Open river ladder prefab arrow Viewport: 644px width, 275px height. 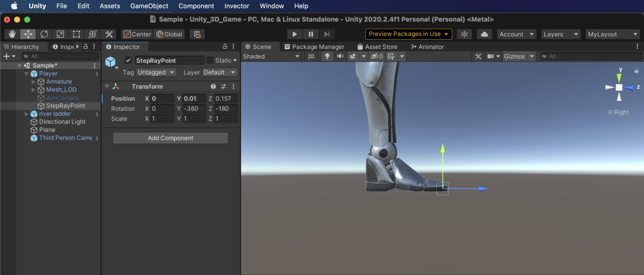(x=97, y=114)
